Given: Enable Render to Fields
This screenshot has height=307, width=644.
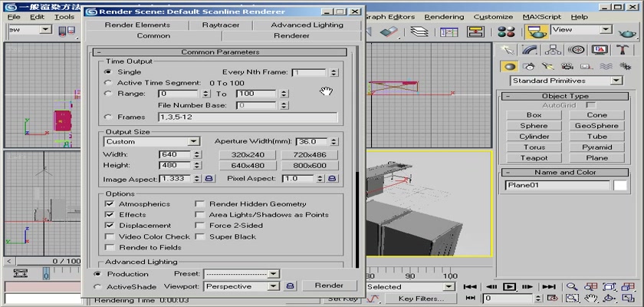Looking at the screenshot, I should coord(110,247).
